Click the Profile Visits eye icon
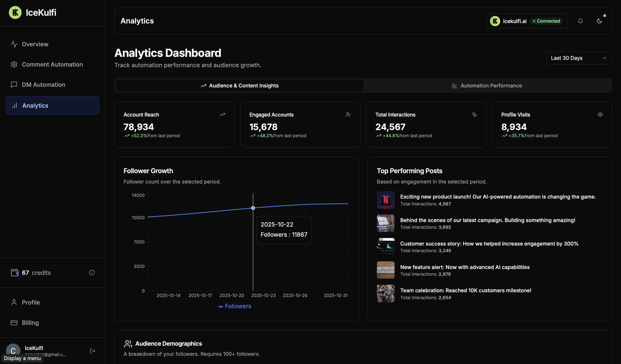This screenshot has width=621, height=364. (600, 114)
